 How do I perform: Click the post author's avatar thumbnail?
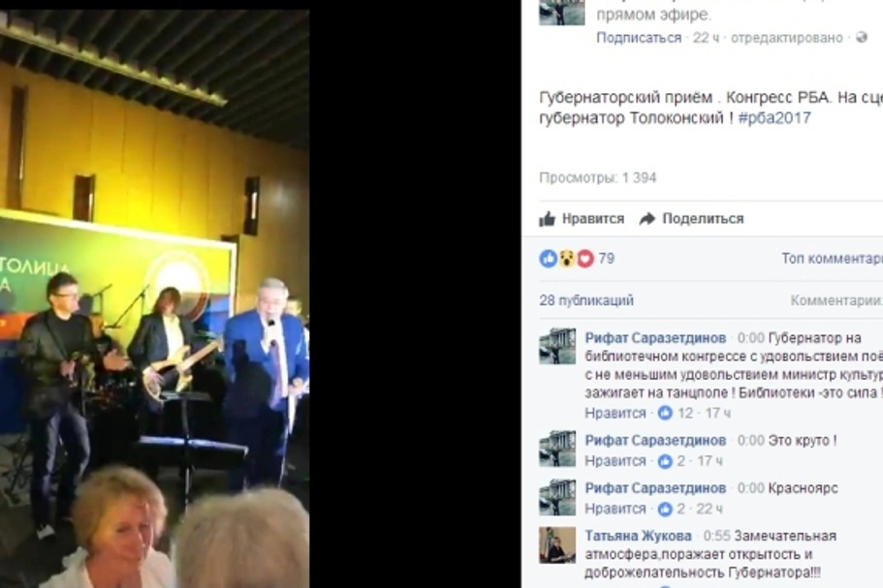(561, 13)
